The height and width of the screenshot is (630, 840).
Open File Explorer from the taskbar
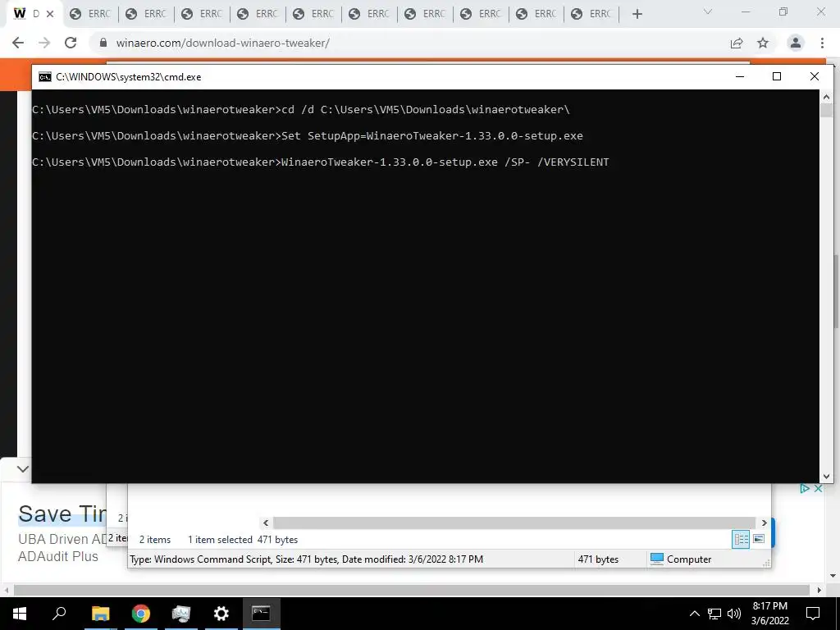(100, 614)
